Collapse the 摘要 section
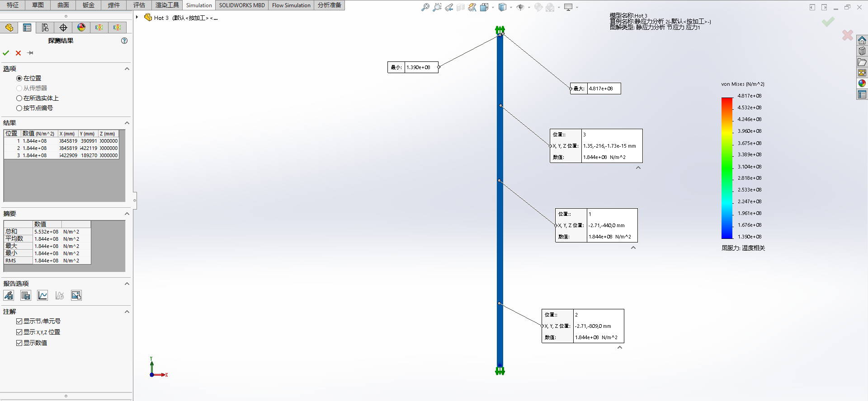This screenshot has width=868, height=401. 127,214
